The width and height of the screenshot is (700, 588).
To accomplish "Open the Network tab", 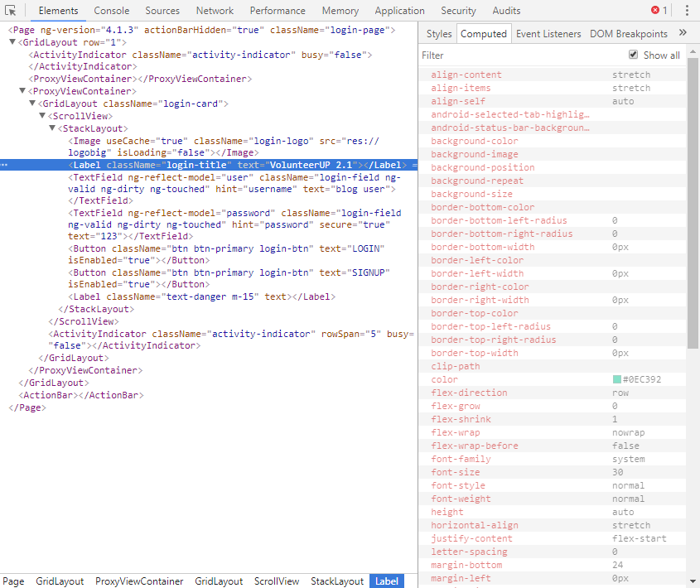I will (215, 11).
